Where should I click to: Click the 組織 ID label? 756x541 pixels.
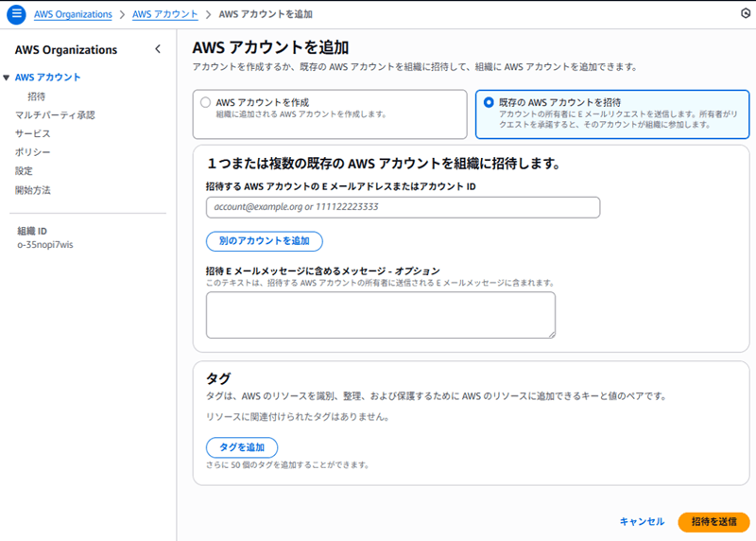(32, 231)
